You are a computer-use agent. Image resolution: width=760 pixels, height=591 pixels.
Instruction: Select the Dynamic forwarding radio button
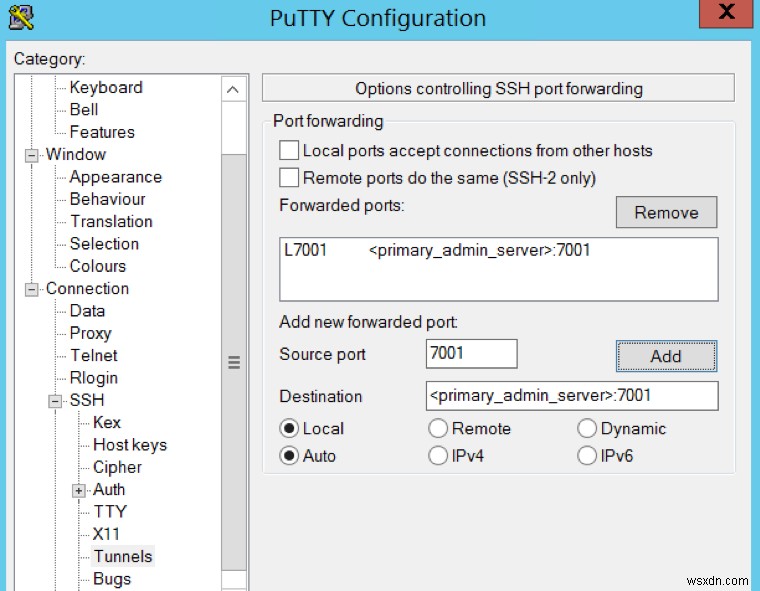pos(586,429)
